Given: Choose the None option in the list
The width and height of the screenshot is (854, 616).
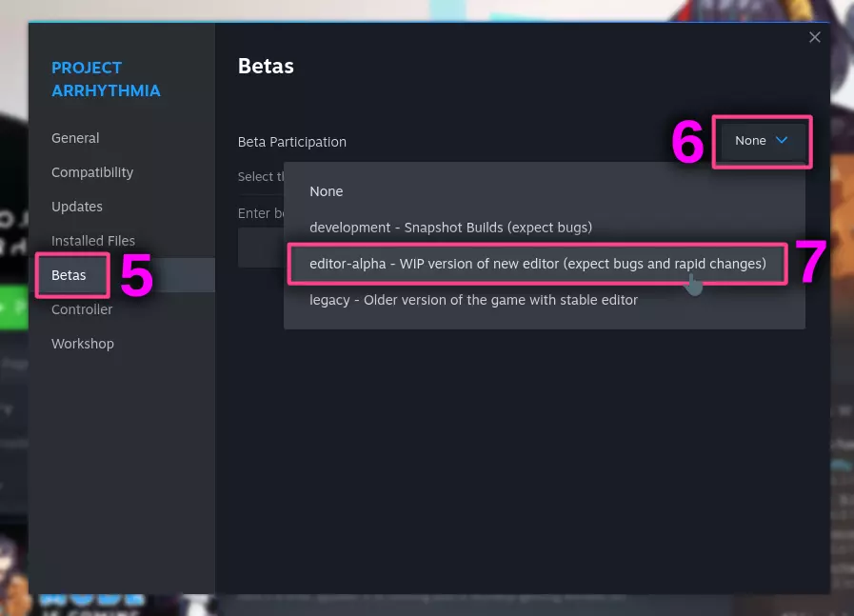Looking at the screenshot, I should click(x=544, y=191).
